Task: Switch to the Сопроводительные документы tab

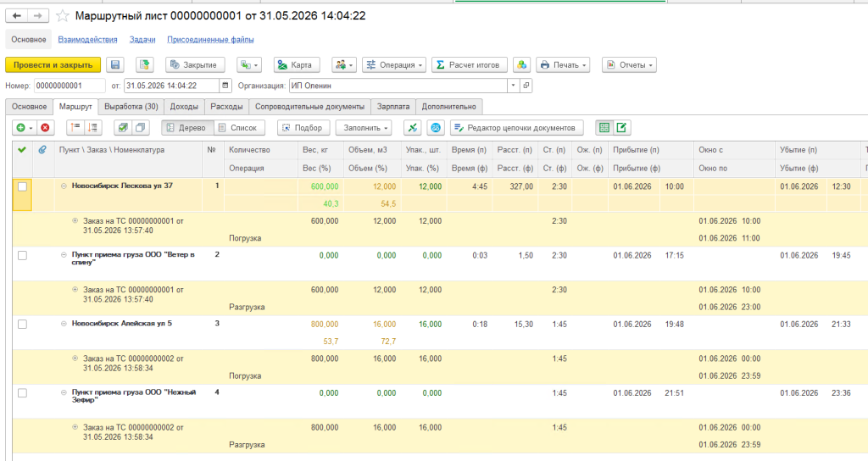Action: tap(309, 106)
